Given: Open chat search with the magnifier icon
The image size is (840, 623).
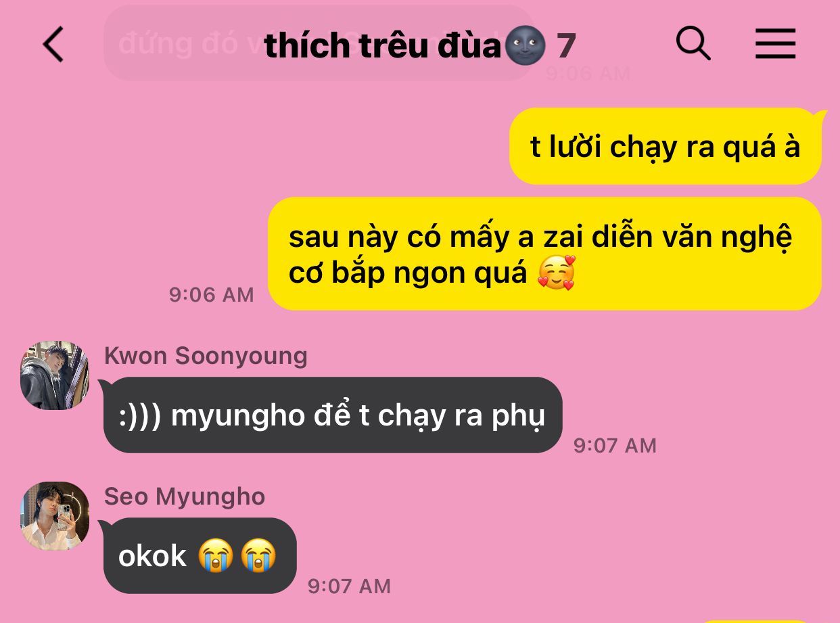Looking at the screenshot, I should (693, 44).
